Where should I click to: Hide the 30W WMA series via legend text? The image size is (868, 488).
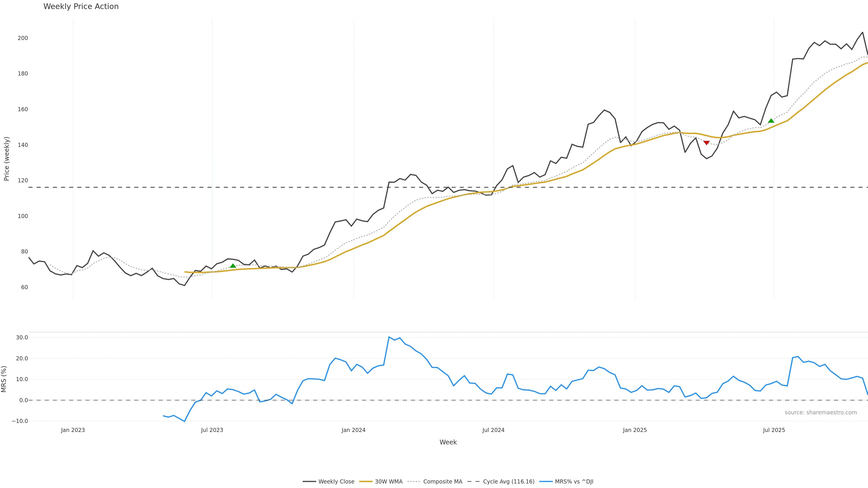389,482
